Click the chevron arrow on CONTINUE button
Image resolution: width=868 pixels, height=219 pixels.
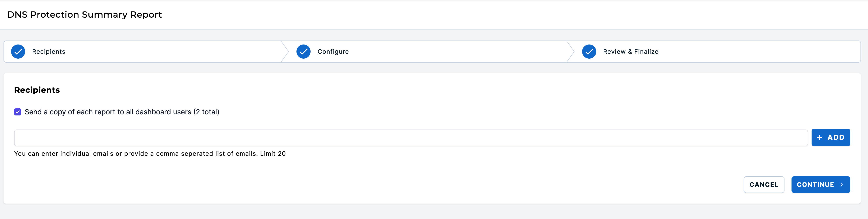click(841, 185)
